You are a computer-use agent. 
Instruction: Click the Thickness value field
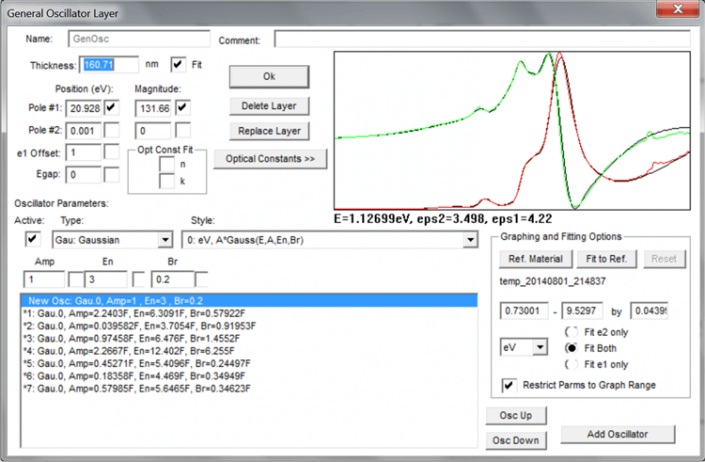tap(109, 65)
